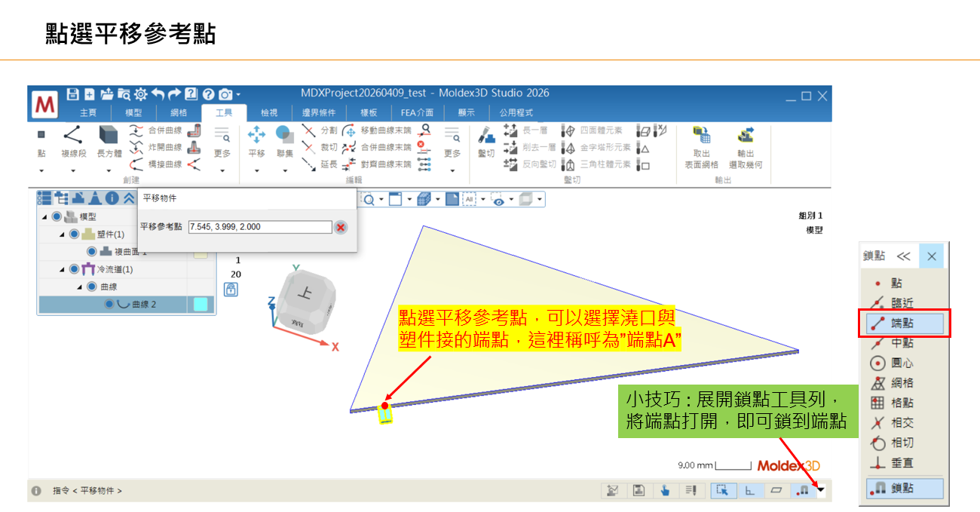This screenshot has height=512, width=980.
Task: Click the 平移參考點 coordinate input field
Action: [x=260, y=227]
